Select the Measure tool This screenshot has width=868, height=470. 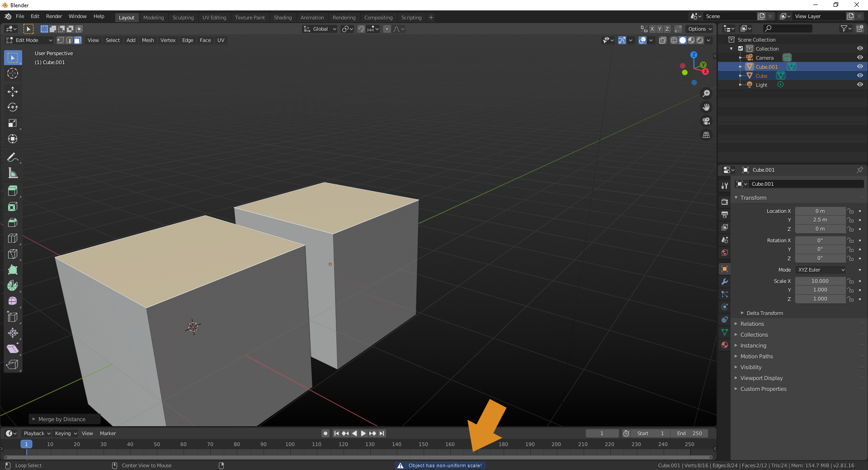point(13,173)
